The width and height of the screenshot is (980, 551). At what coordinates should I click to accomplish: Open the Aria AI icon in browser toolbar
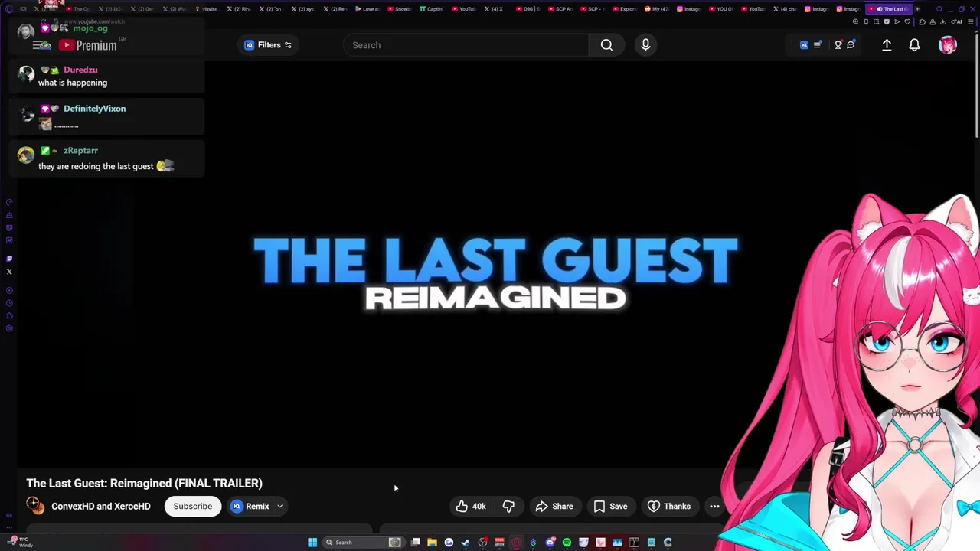click(x=957, y=22)
